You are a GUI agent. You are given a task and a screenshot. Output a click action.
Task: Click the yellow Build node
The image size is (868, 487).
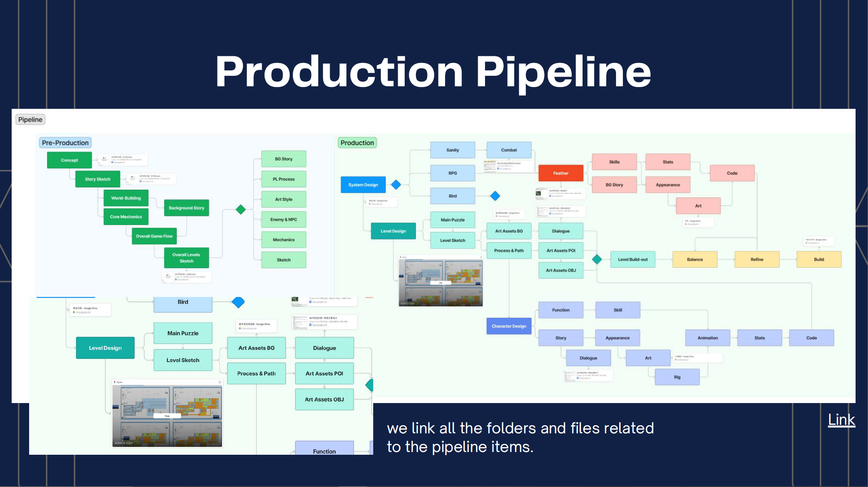819,259
